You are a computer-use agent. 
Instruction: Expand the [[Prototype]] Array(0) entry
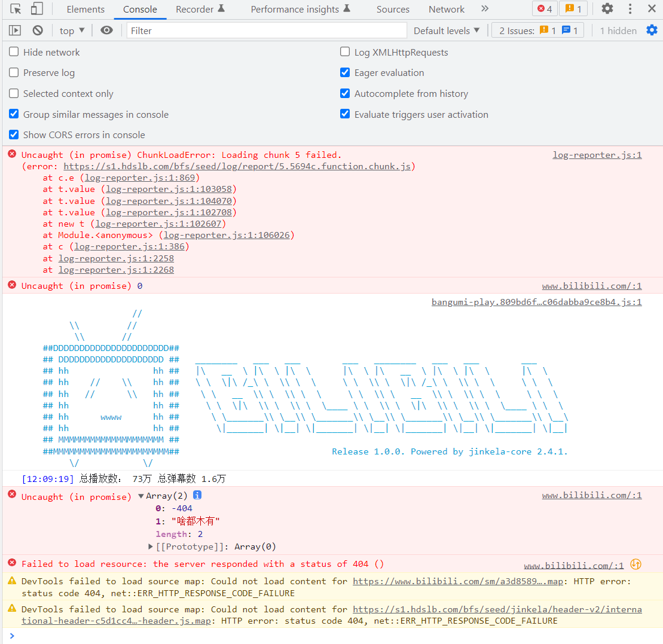point(151,547)
